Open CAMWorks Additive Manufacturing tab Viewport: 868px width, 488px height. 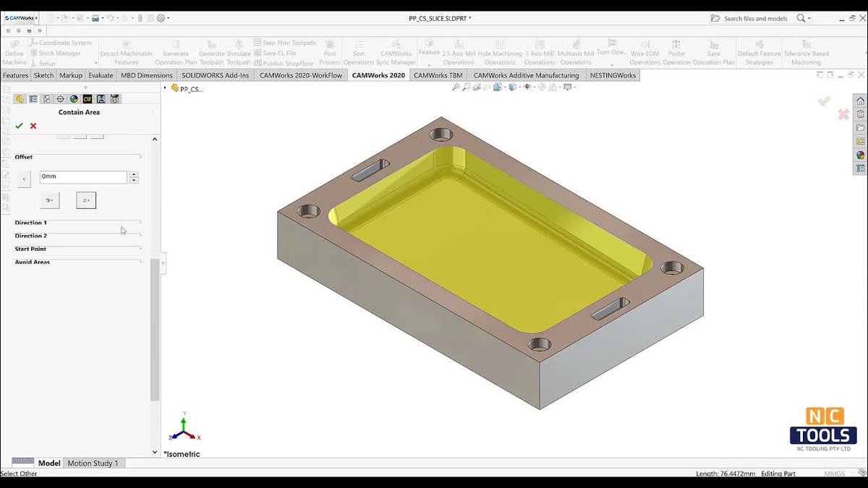tap(527, 75)
